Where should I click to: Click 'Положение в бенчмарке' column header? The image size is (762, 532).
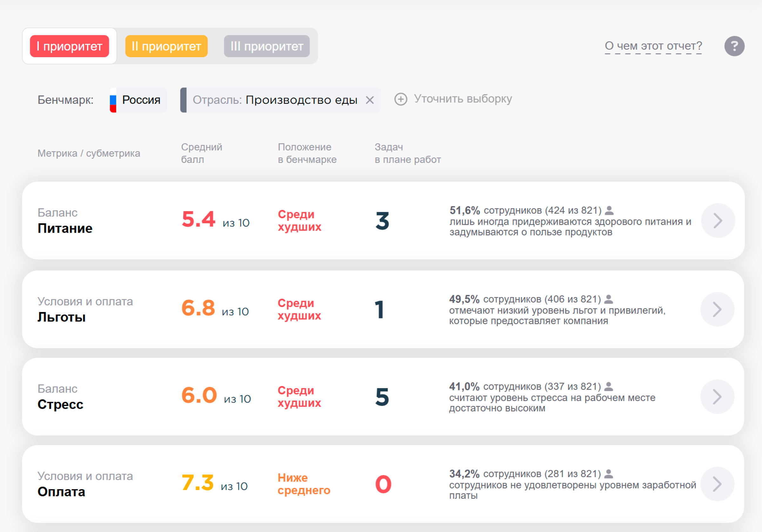coord(307,153)
